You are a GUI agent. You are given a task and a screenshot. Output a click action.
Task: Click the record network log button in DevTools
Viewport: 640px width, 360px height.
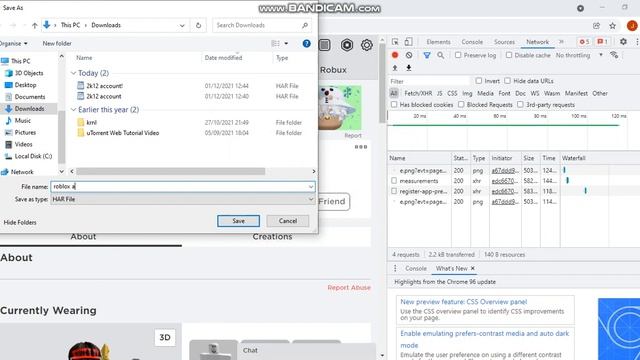395,55
